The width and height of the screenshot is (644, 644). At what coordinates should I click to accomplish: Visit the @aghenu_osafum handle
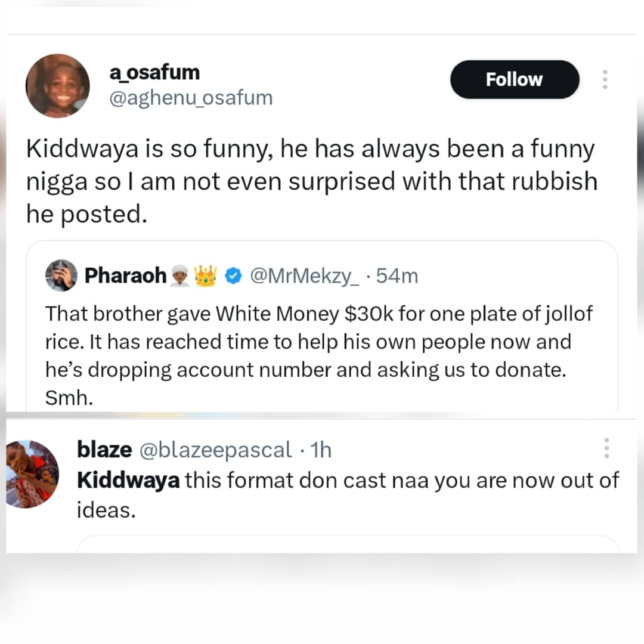click(190, 97)
